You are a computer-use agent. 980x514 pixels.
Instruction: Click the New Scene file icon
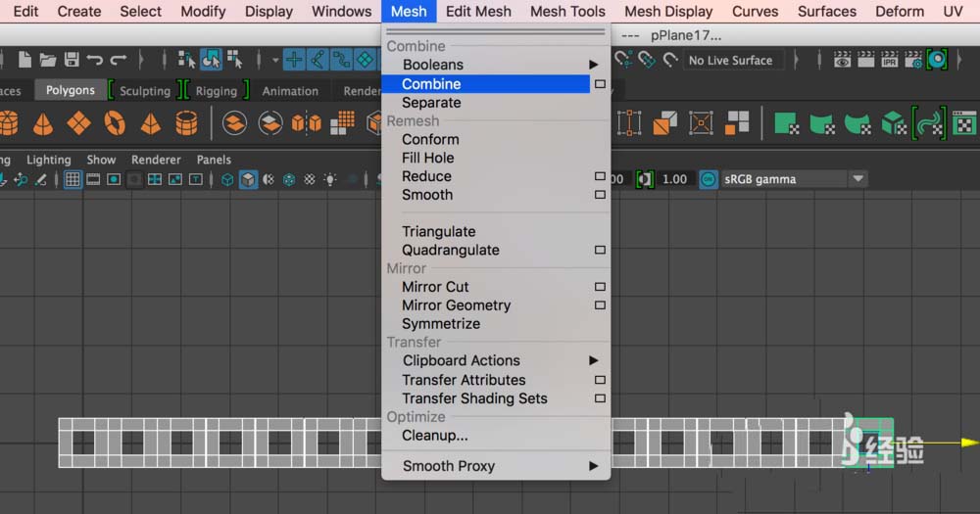tap(24, 60)
